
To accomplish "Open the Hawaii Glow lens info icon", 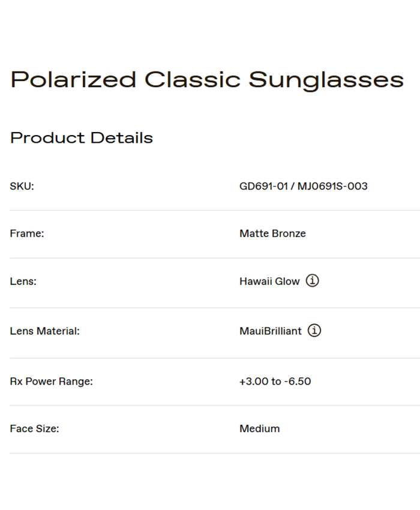I will pos(312,281).
